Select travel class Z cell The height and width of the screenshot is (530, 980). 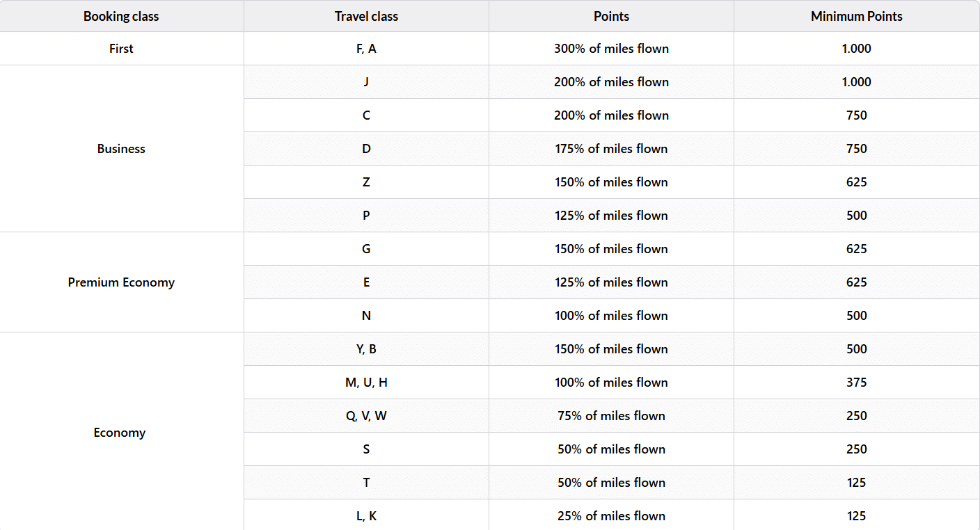(366, 182)
